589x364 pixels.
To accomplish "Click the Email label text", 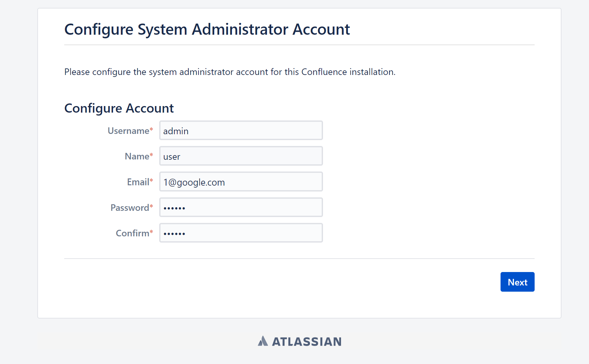I will point(140,182).
